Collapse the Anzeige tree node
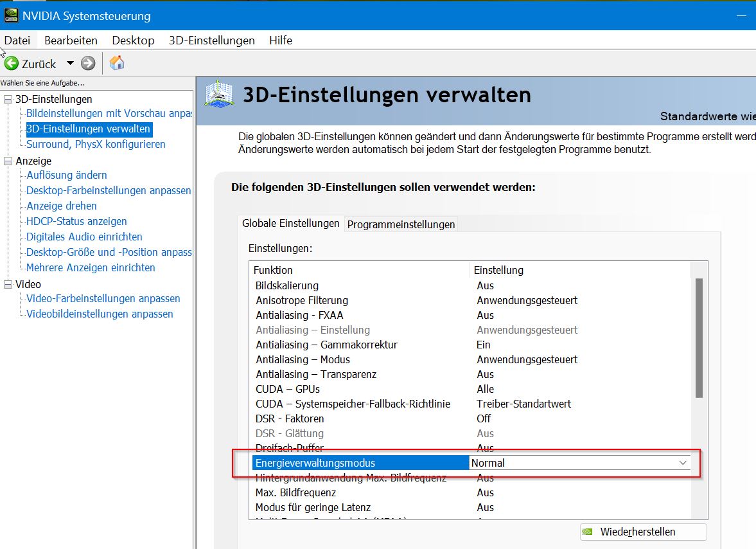756x549 pixels. [8, 161]
